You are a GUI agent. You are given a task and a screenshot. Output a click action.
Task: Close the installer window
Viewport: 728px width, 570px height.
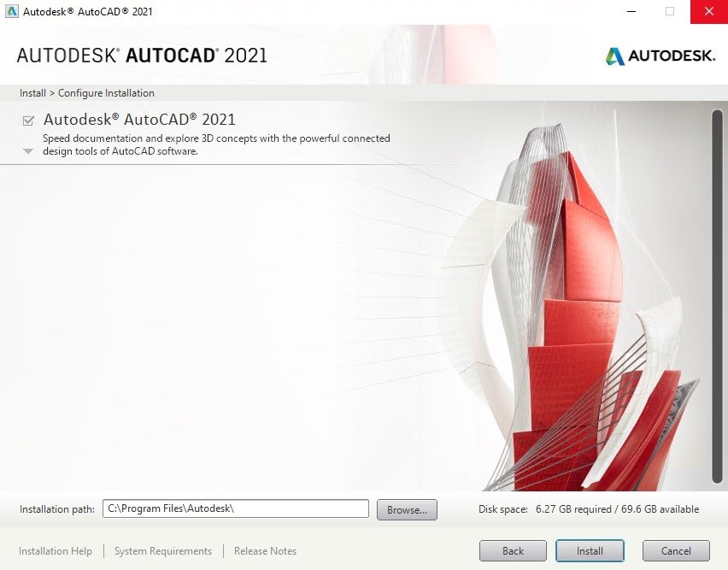pyautogui.click(x=709, y=12)
